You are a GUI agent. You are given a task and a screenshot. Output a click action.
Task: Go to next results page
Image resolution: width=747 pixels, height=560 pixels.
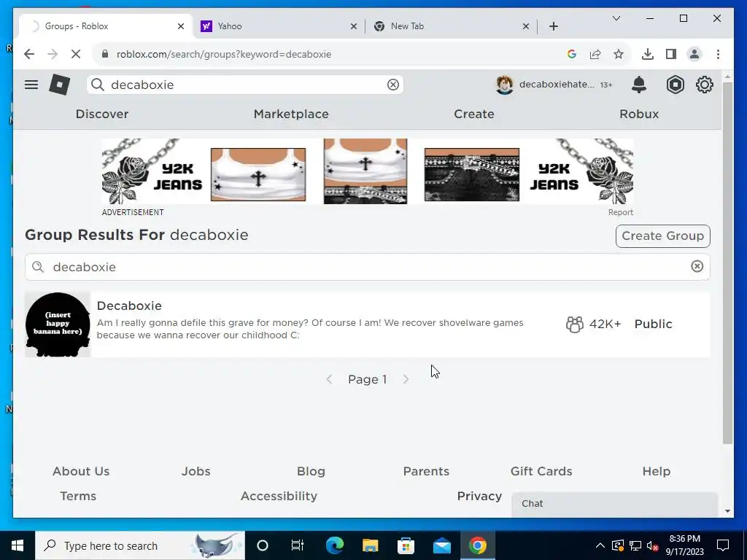coord(406,379)
